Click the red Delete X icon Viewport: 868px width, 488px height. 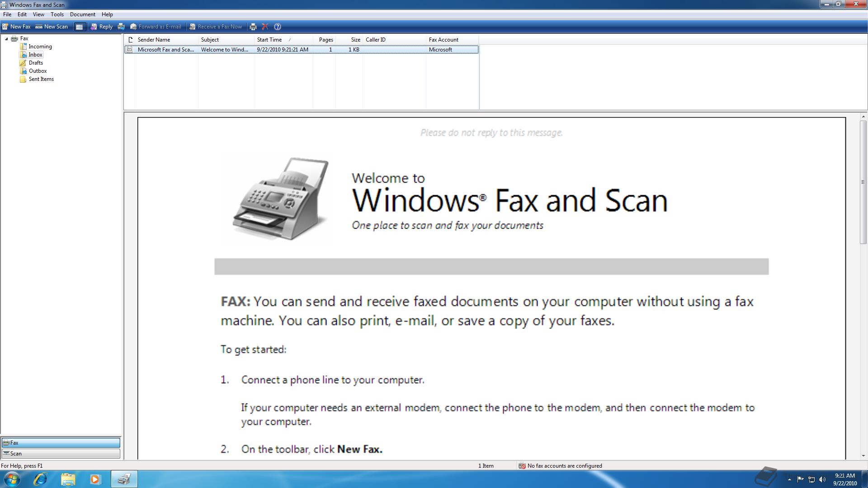coord(265,27)
